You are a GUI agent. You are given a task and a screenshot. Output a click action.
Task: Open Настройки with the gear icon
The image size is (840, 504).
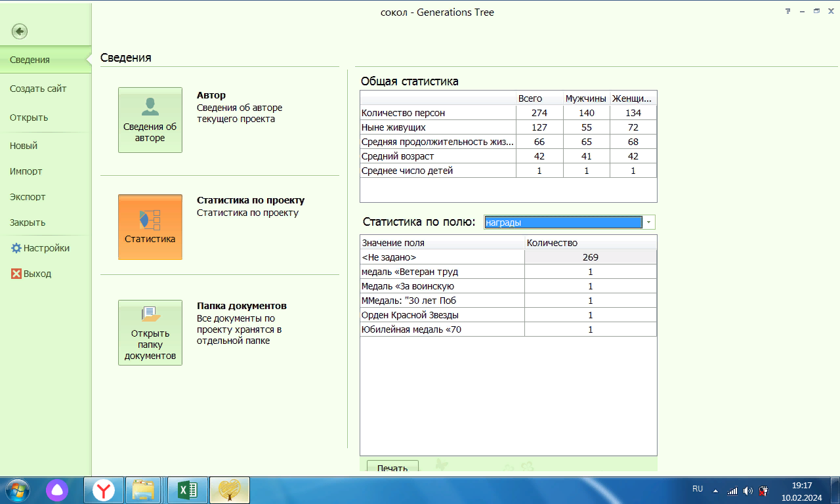[16, 248]
